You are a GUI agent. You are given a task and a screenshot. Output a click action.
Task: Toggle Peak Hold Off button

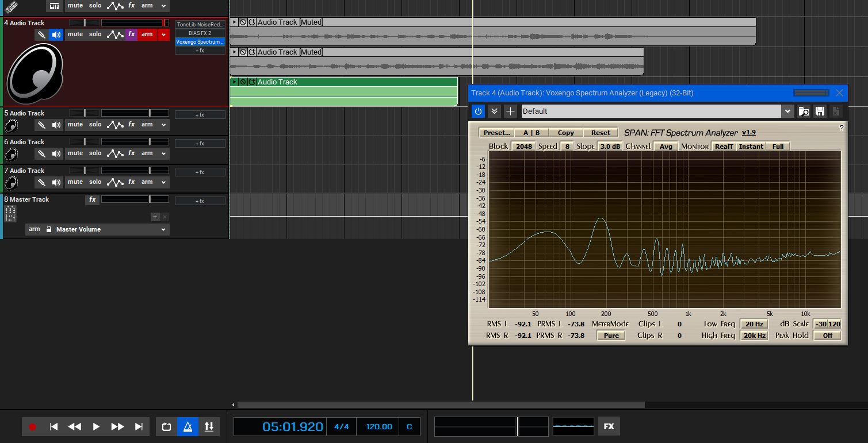[x=828, y=336]
